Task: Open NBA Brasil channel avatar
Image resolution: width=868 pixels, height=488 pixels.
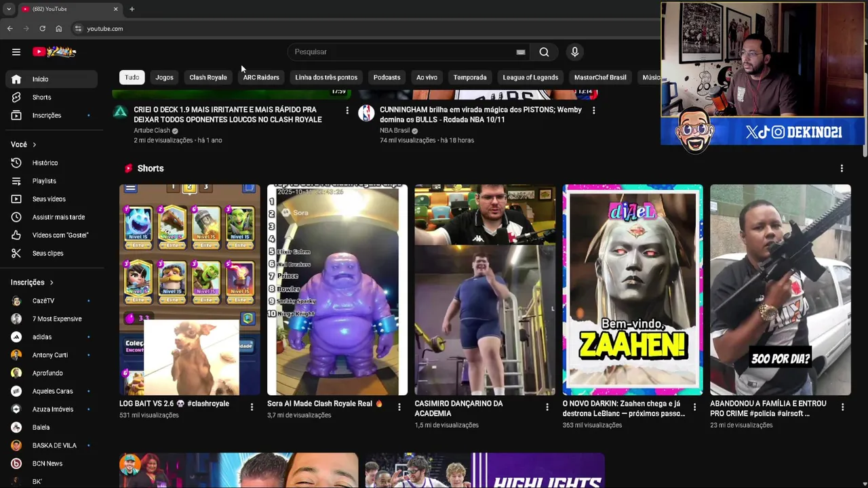Action: (366, 113)
